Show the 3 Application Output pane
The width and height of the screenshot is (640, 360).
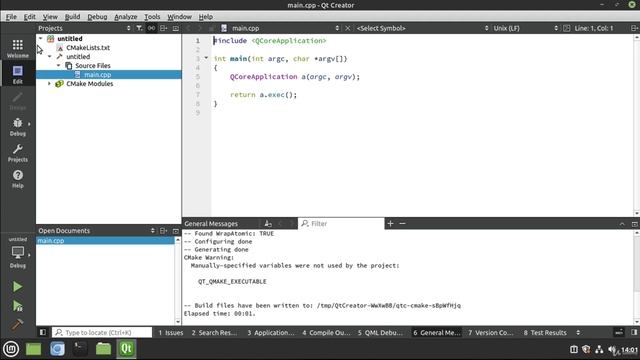(271, 332)
